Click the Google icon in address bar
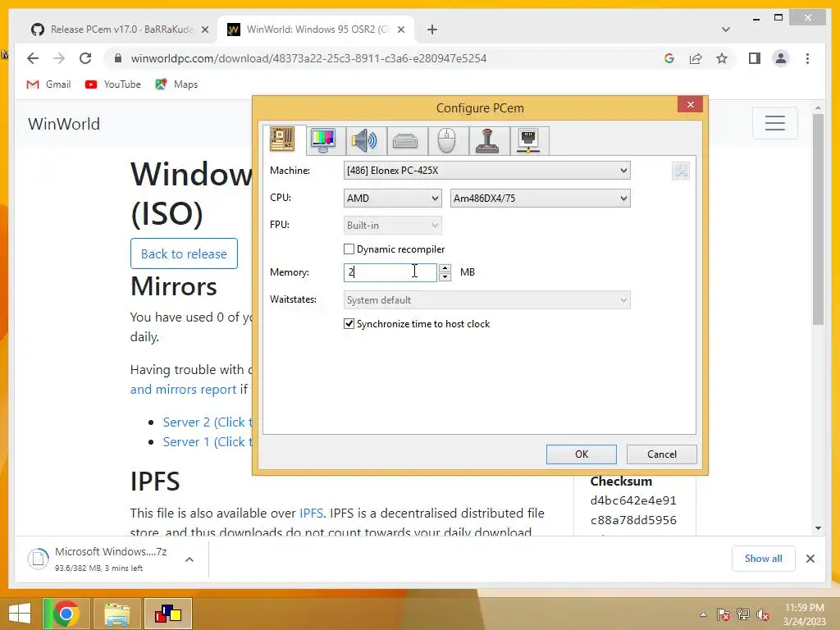This screenshot has height=630, width=840. pos(669,58)
